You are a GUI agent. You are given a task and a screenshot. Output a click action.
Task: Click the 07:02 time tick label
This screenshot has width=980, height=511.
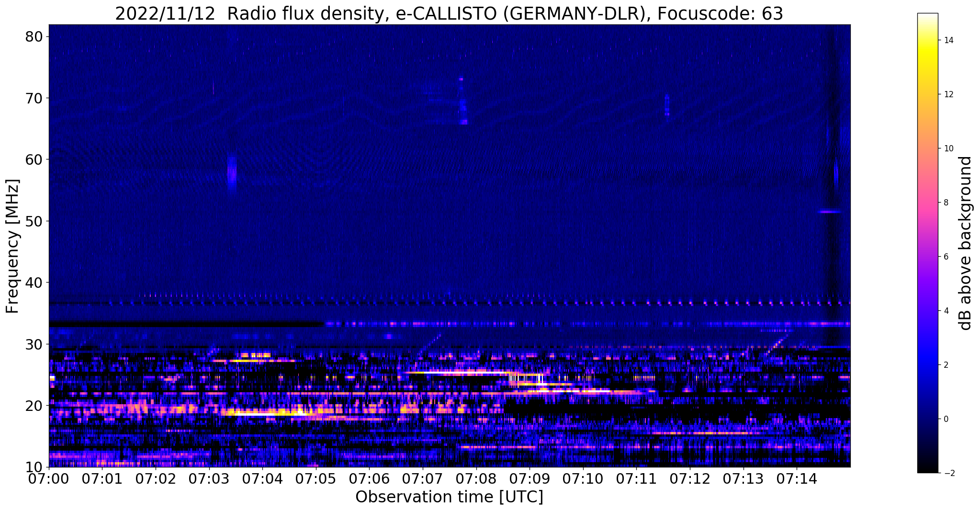(156, 479)
